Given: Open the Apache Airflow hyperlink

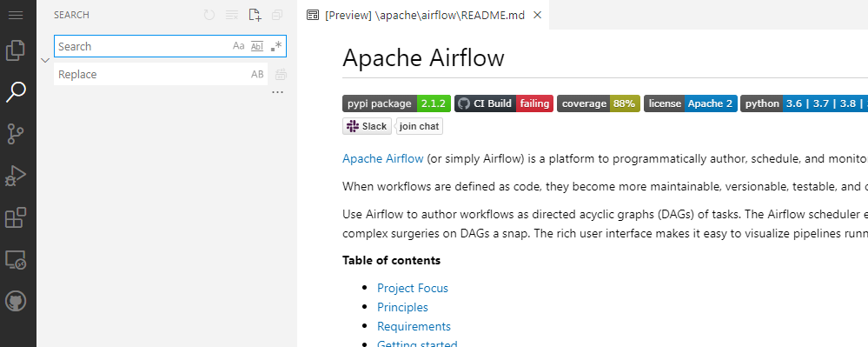Looking at the screenshot, I should [383, 158].
